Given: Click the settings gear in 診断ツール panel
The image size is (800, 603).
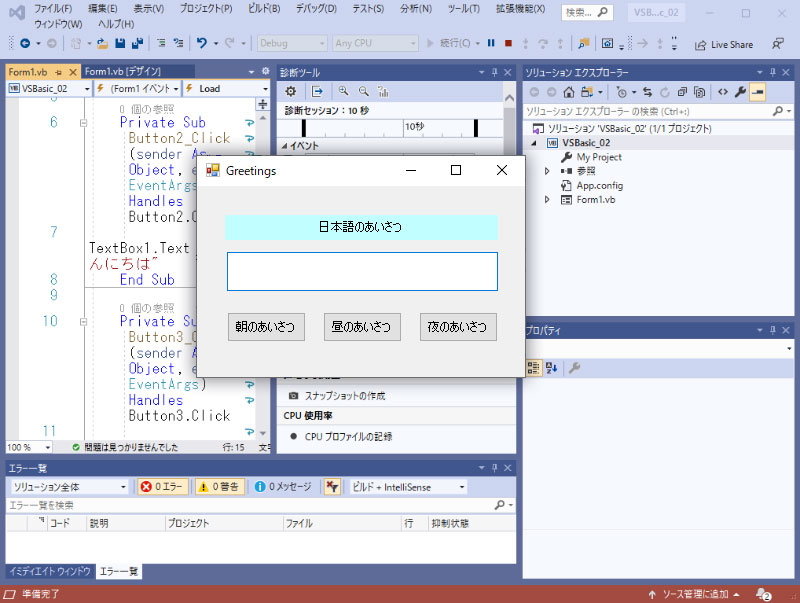Looking at the screenshot, I should 290,91.
